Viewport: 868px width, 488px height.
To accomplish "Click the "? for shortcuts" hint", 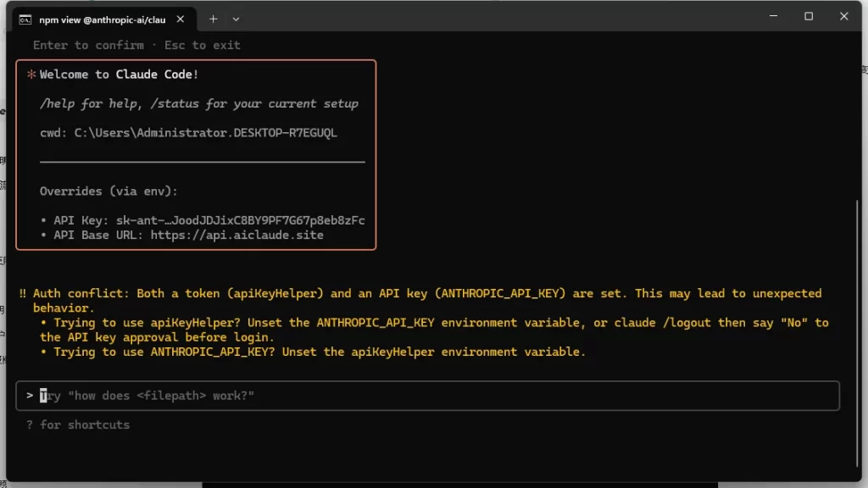I will pyautogui.click(x=78, y=425).
